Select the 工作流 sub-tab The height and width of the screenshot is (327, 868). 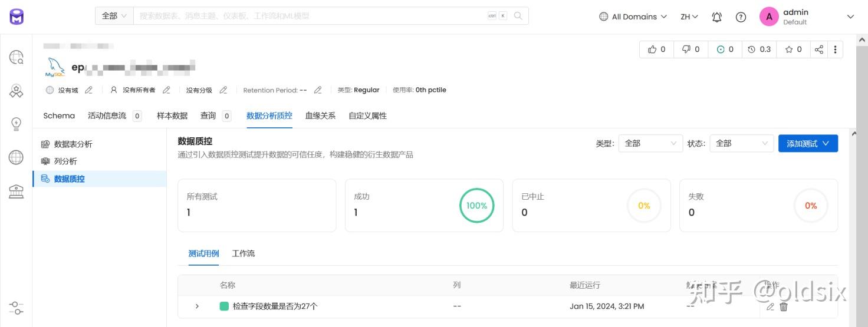coord(244,253)
